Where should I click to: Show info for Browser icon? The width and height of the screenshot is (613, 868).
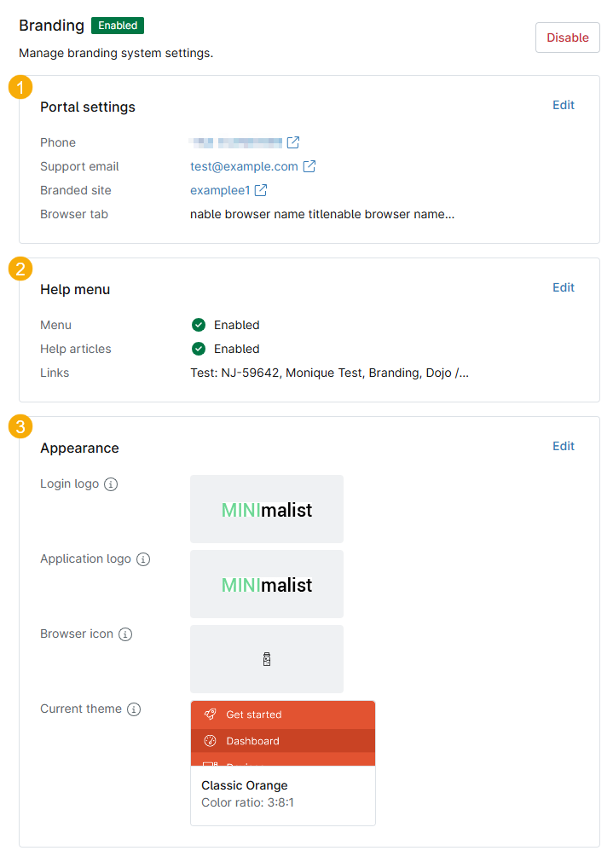pyautogui.click(x=125, y=634)
